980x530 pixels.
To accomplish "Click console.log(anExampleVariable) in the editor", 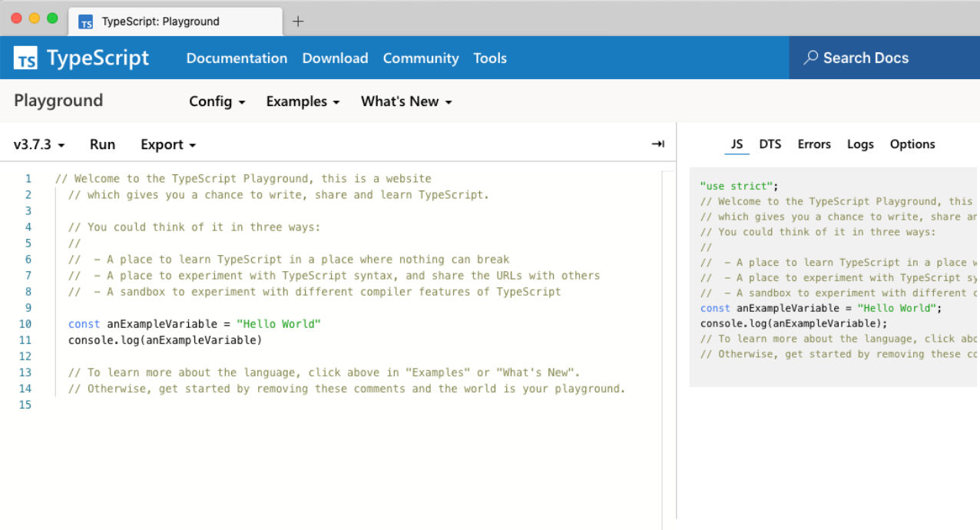I will click(x=165, y=340).
